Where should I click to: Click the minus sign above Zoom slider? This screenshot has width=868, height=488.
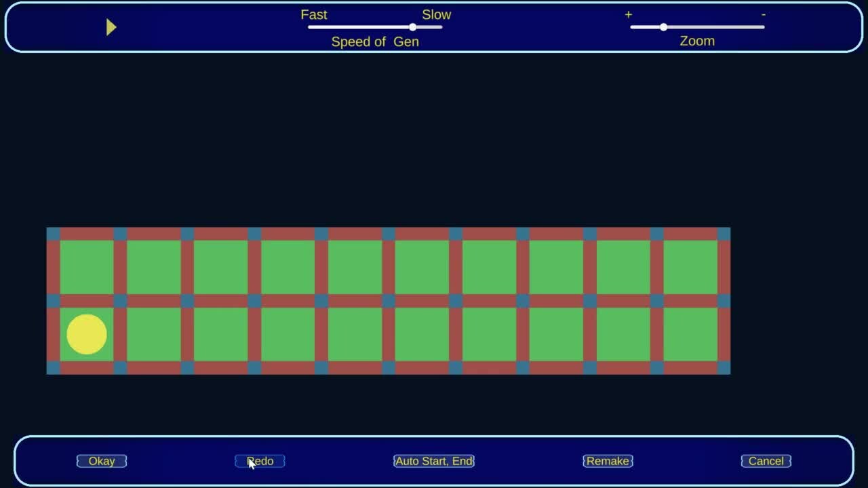click(x=764, y=14)
